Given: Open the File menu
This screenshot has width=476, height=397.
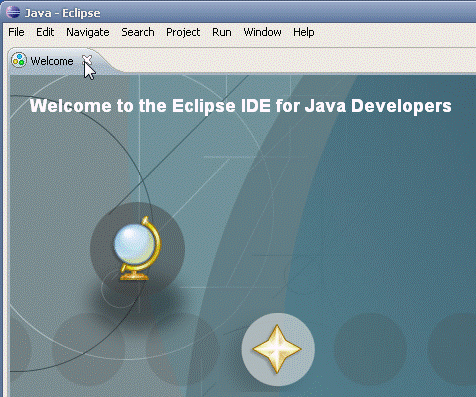Looking at the screenshot, I should 16,32.
